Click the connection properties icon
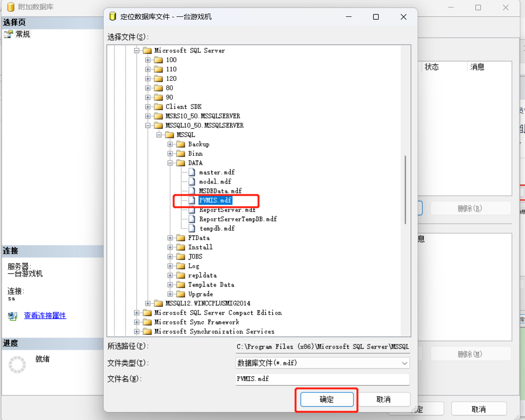The image size is (525, 420). click(x=13, y=316)
